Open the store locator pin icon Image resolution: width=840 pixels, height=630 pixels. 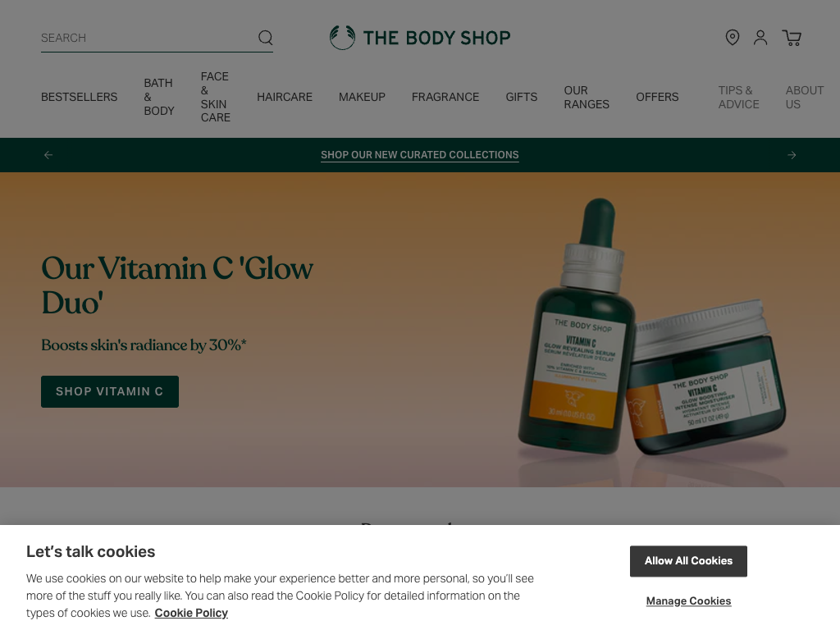coord(733,38)
